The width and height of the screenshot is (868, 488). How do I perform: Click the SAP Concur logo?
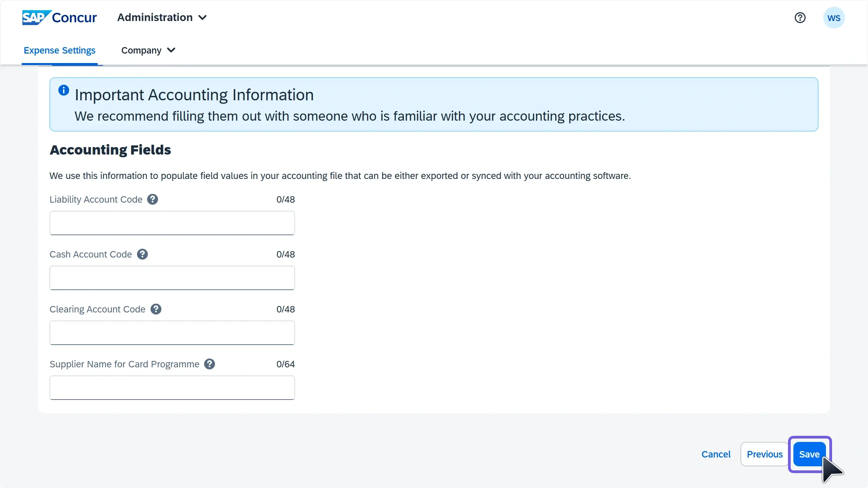tap(59, 17)
